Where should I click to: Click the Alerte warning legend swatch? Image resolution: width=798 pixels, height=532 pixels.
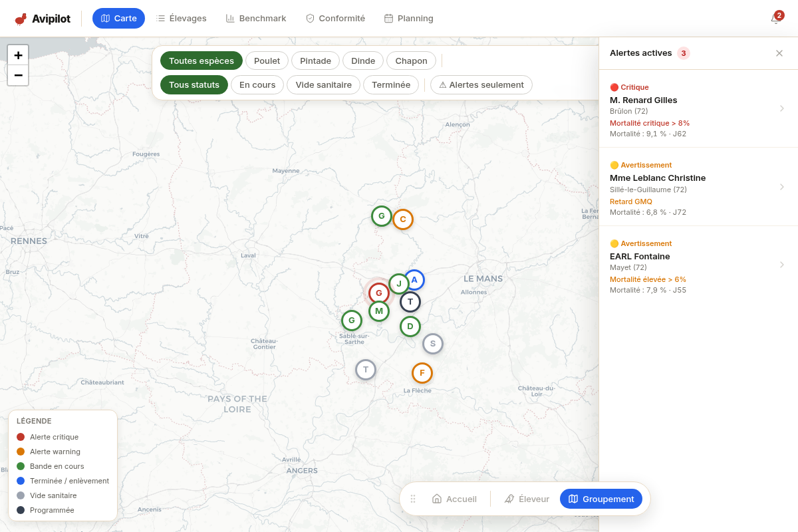pos(21,452)
